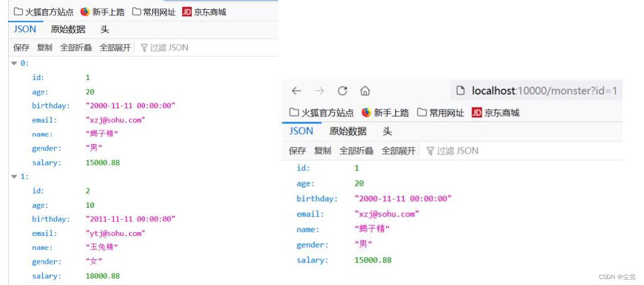Image resolution: width=644 pixels, height=285 pixels.
Task: Select salary value 15000.88 in left window
Action: tap(103, 163)
